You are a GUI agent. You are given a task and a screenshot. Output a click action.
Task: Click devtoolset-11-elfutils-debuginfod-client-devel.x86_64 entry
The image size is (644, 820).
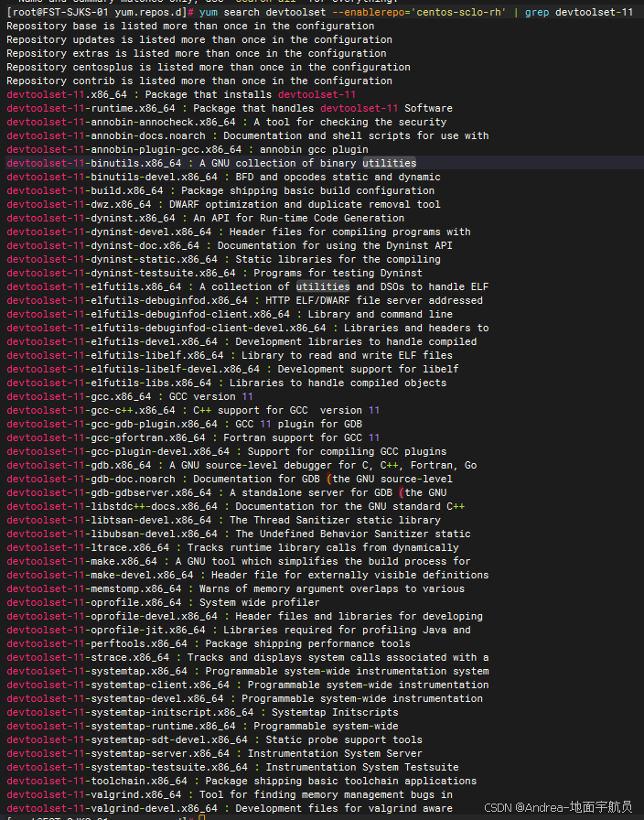pyautogui.click(x=247, y=328)
